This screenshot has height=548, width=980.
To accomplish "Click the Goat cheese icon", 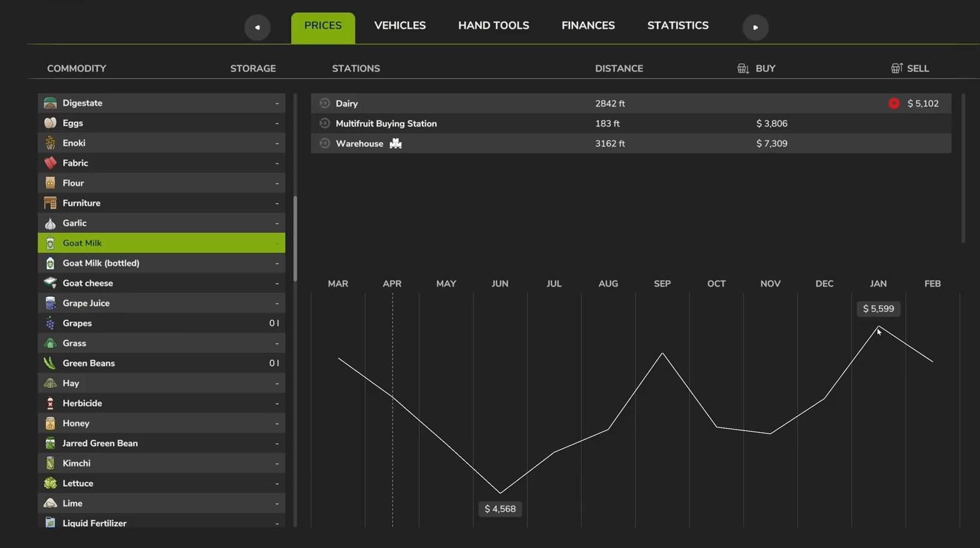I will (x=50, y=283).
